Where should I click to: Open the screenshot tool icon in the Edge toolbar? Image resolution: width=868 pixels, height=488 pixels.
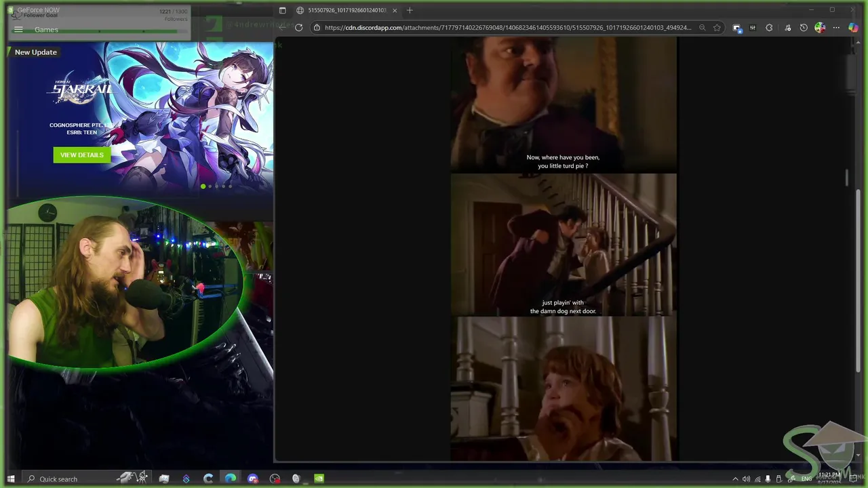[x=737, y=28]
